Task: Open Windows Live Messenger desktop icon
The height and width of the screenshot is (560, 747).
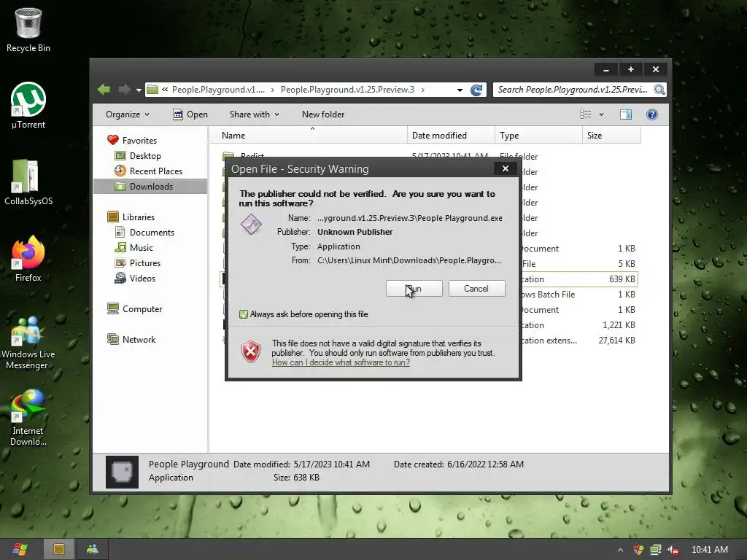Action: (x=28, y=342)
